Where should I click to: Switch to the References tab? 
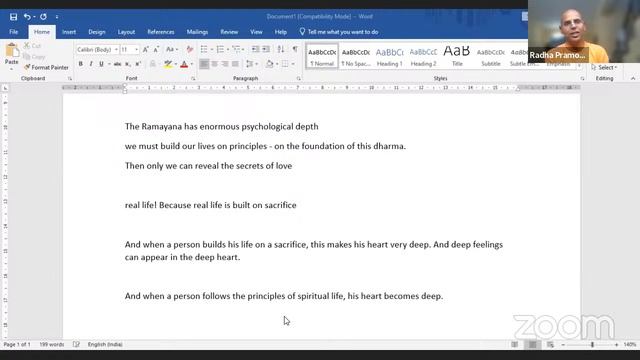tap(161, 32)
